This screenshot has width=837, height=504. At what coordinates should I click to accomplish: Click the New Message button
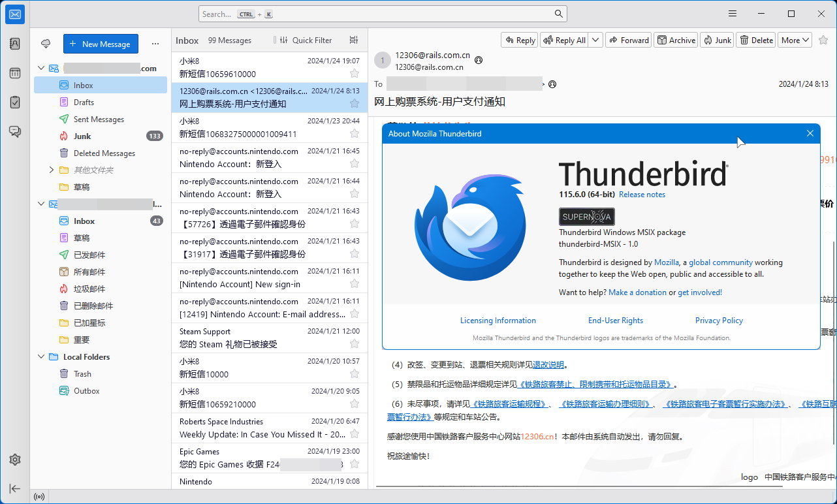pos(101,44)
